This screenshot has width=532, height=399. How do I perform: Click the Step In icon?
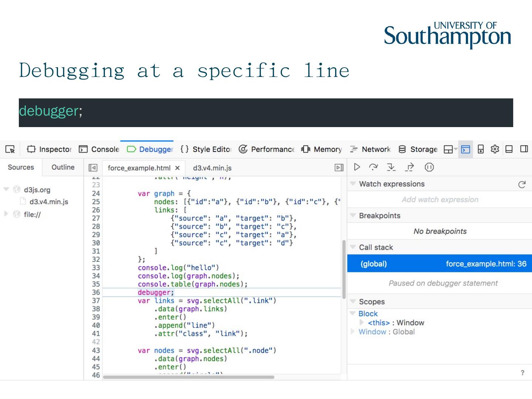pyautogui.click(x=391, y=167)
